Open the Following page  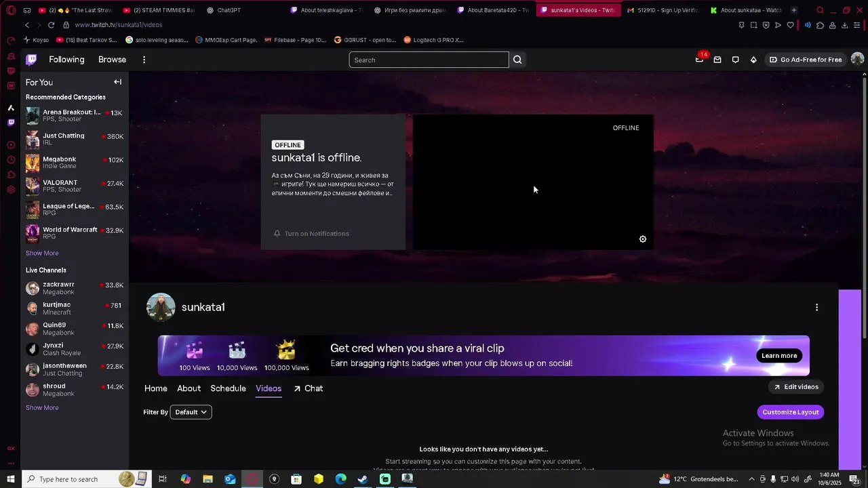(66, 60)
